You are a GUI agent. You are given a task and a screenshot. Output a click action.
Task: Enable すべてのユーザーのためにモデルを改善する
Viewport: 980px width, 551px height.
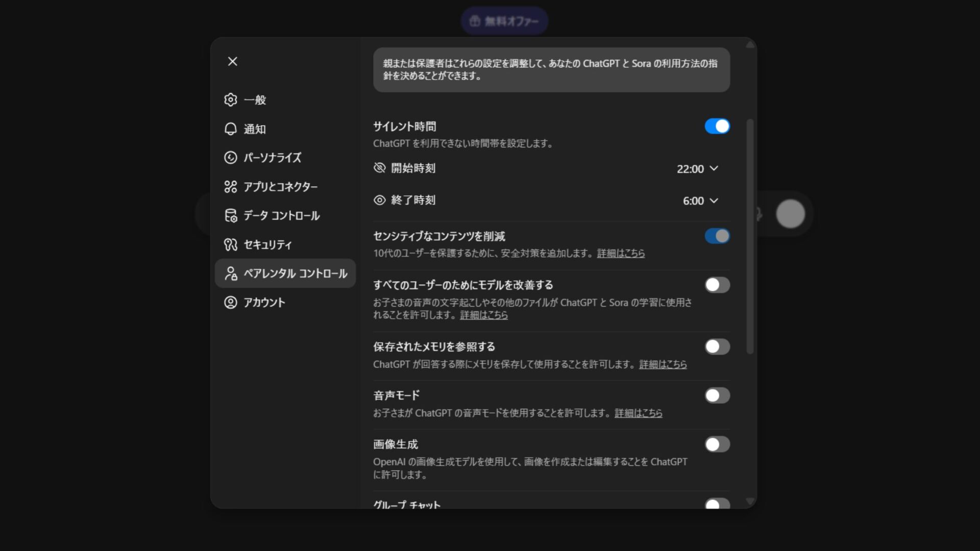pyautogui.click(x=717, y=285)
